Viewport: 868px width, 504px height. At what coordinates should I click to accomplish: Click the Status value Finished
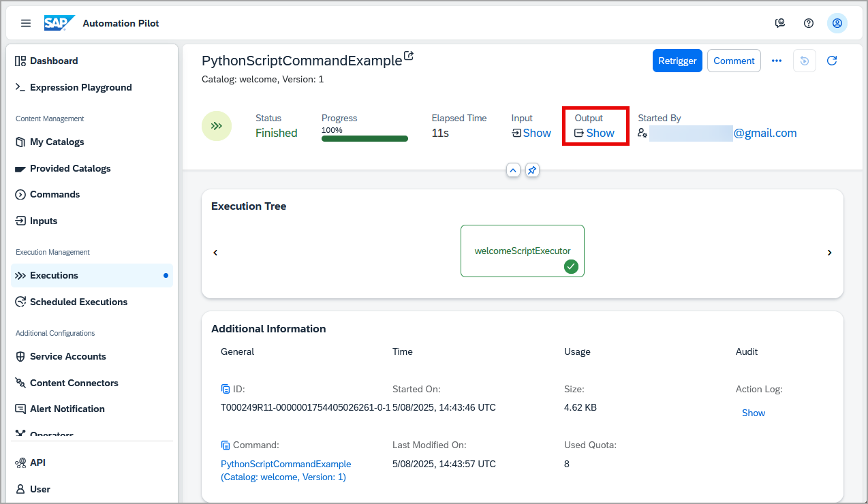tap(277, 133)
